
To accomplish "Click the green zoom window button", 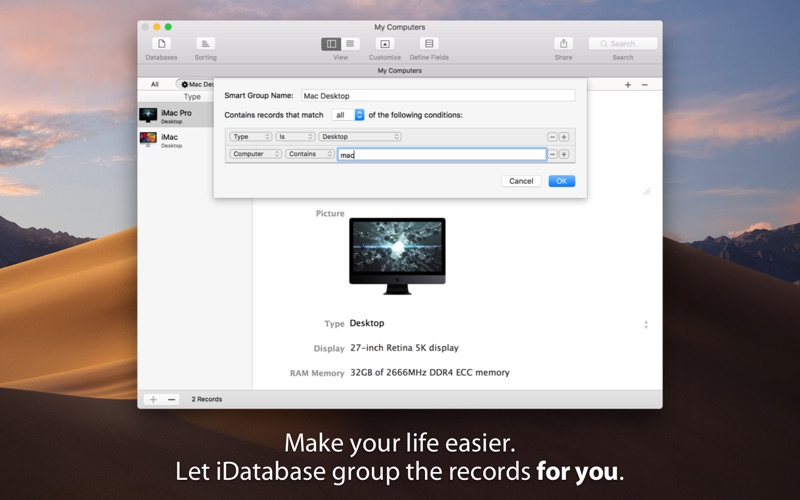I will (x=168, y=27).
